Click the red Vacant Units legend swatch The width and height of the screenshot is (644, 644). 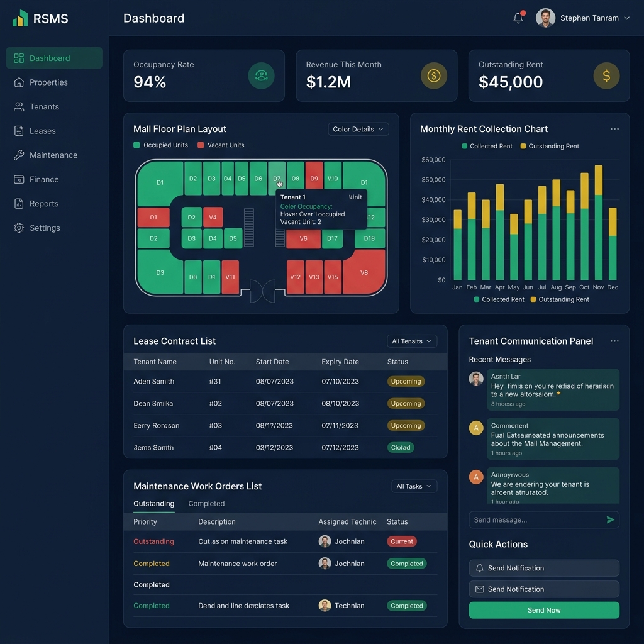click(201, 145)
